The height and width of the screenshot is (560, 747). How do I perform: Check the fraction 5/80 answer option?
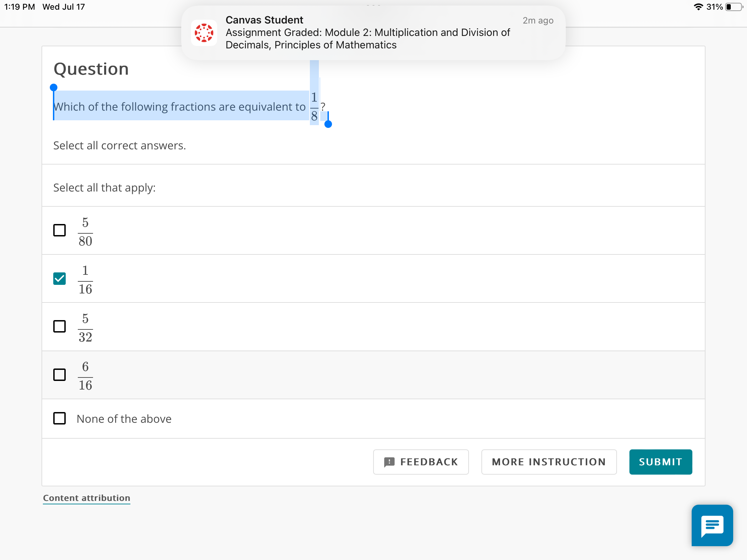[59, 230]
